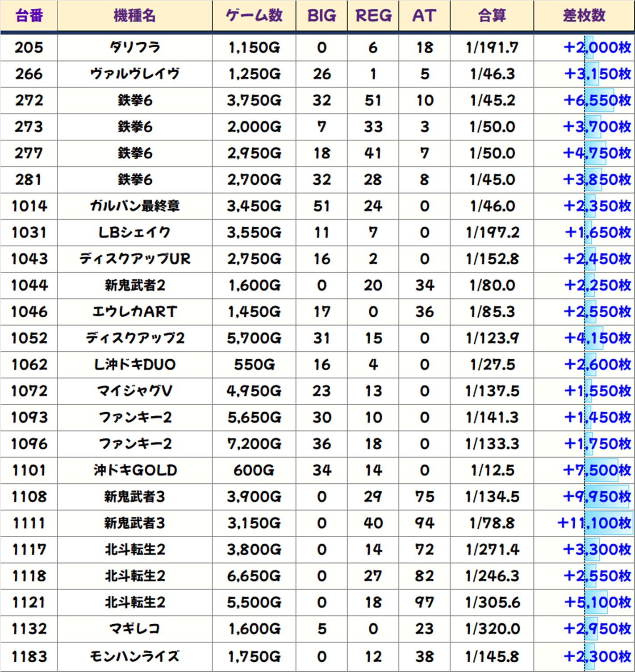Click the BIG column header
Viewport: 635px width, 672px height.
click(322, 16)
